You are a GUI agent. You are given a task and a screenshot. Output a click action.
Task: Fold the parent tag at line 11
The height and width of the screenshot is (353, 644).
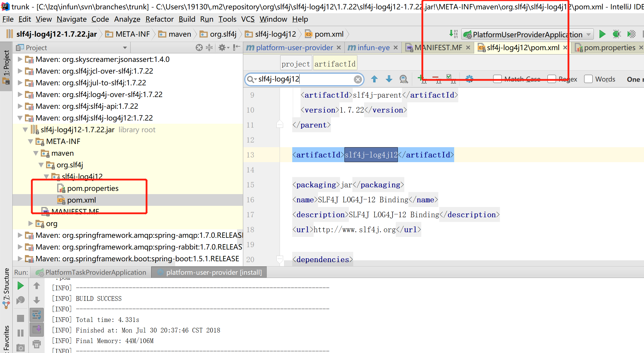point(280,125)
